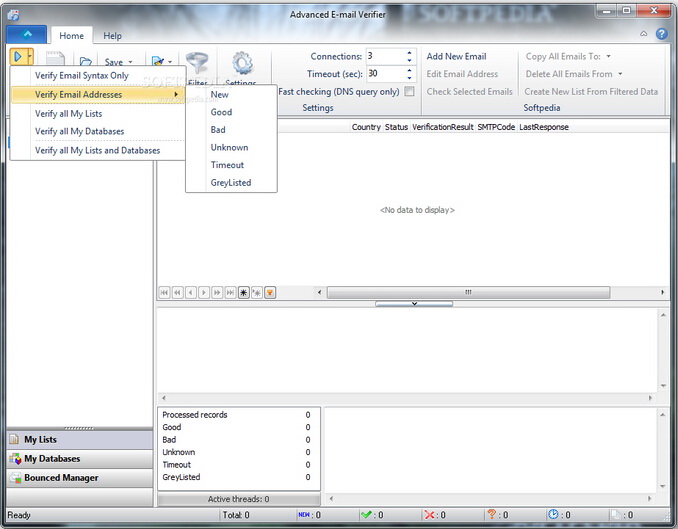Click the LastResponse column header
The width and height of the screenshot is (678, 529).
[x=544, y=127]
